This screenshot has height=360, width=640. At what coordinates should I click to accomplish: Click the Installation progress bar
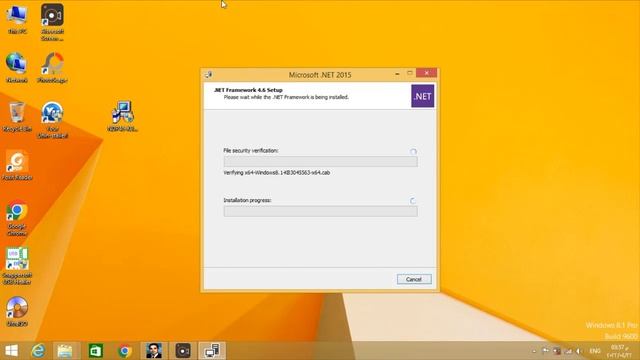tap(320, 211)
